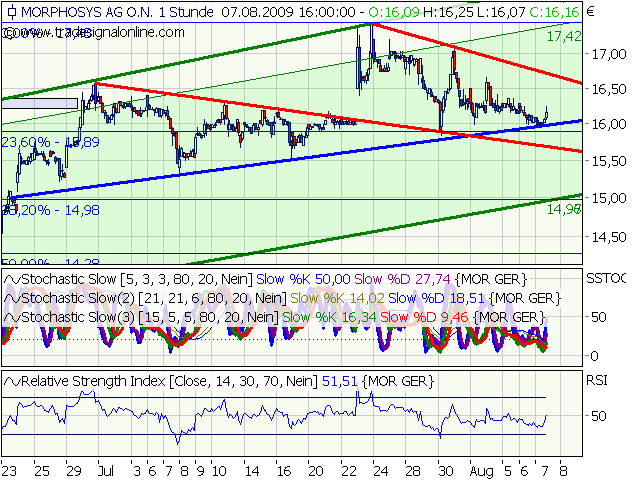The width and height of the screenshot is (640, 480).
Task: Select the high value H:16,25
Action: tap(448, 12)
